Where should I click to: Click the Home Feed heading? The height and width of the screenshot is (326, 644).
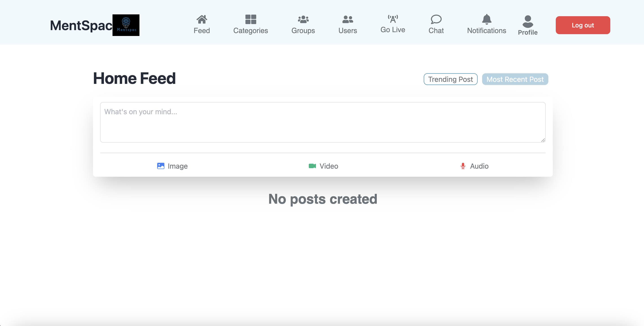click(x=134, y=78)
